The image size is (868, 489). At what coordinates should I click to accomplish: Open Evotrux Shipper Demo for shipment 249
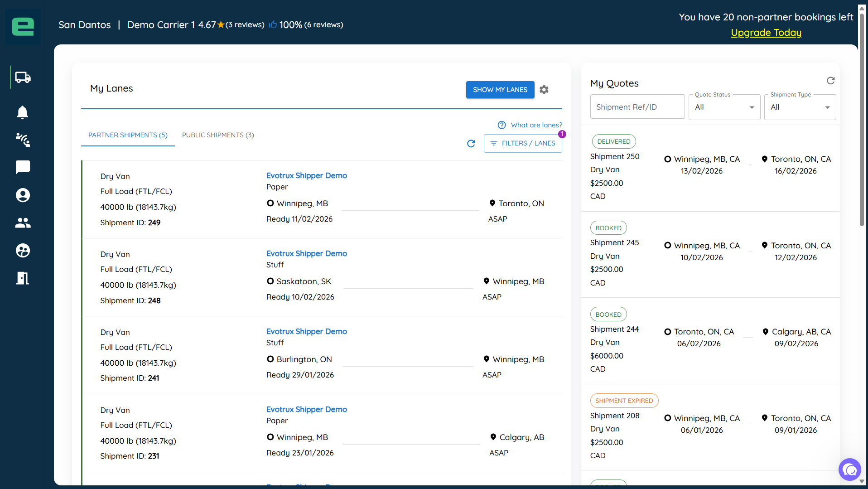point(306,175)
